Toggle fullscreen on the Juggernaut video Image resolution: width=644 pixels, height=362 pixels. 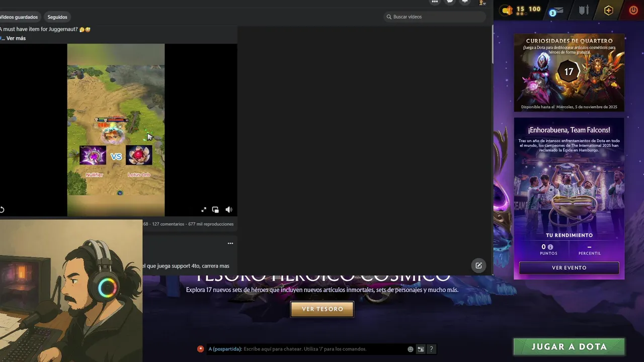(x=204, y=210)
